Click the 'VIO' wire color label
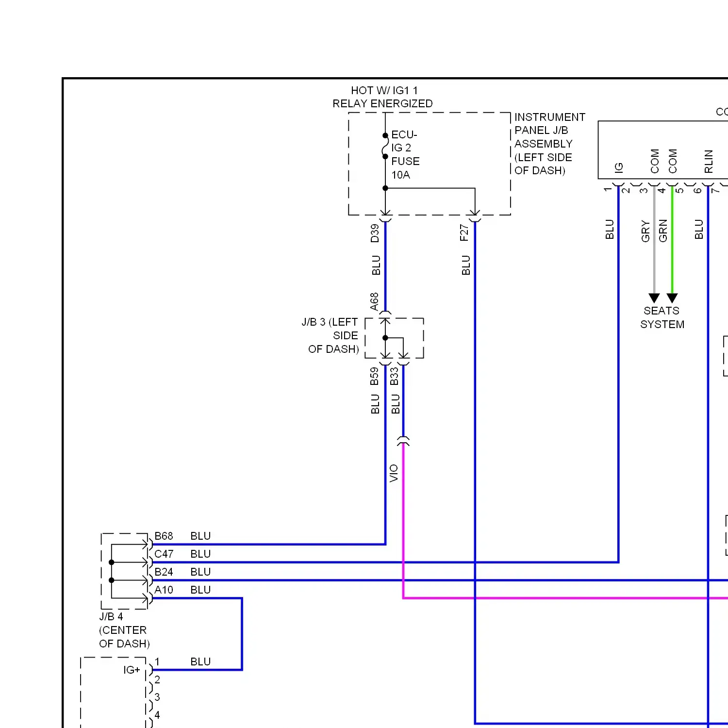 (394, 473)
